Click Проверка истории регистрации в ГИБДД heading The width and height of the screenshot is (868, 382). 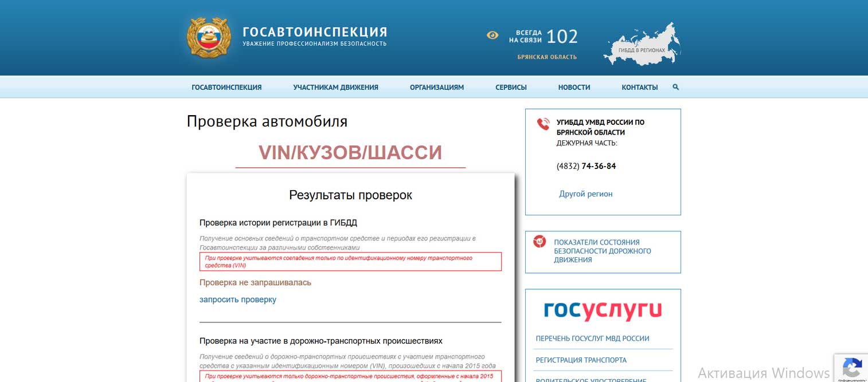pyautogui.click(x=278, y=223)
